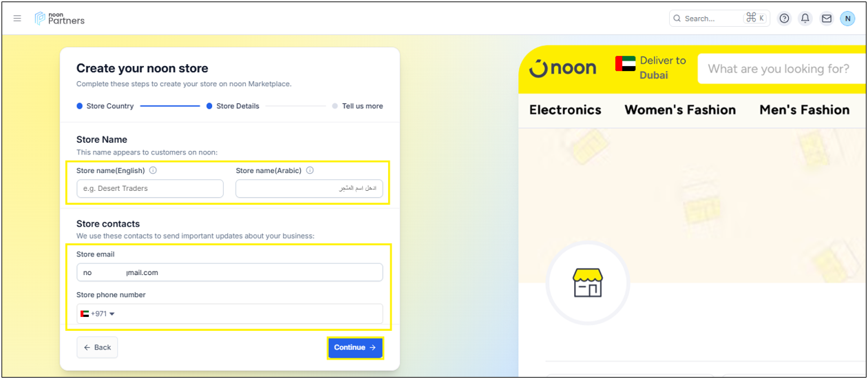
Task: Click the Continue button
Action: coord(354,347)
